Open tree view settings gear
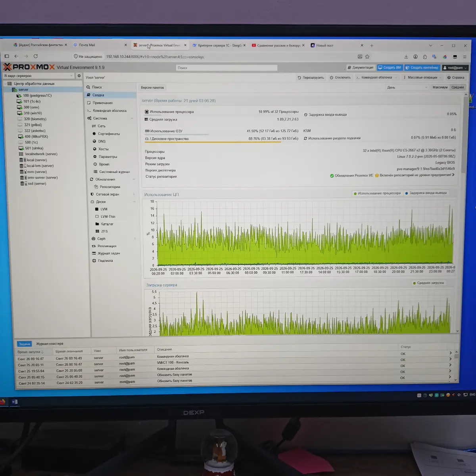This screenshot has height=476, width=476. point(79,76)
